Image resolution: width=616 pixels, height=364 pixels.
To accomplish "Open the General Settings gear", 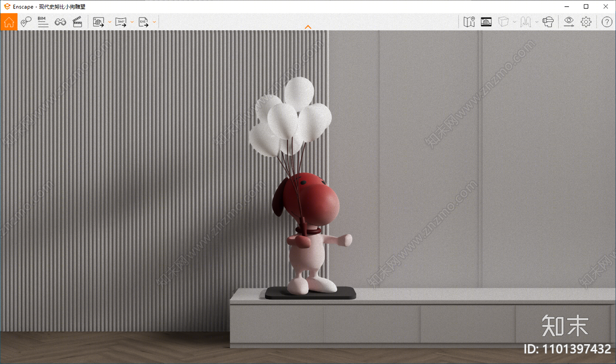I will coord(586,22).
